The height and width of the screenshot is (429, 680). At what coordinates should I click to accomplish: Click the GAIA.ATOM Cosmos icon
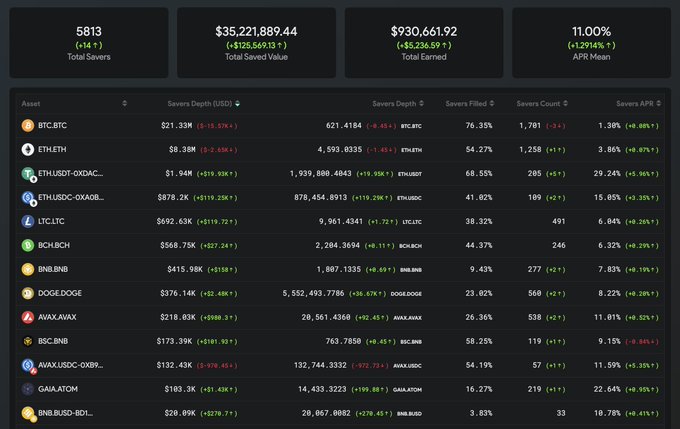[x=28, y=389]
